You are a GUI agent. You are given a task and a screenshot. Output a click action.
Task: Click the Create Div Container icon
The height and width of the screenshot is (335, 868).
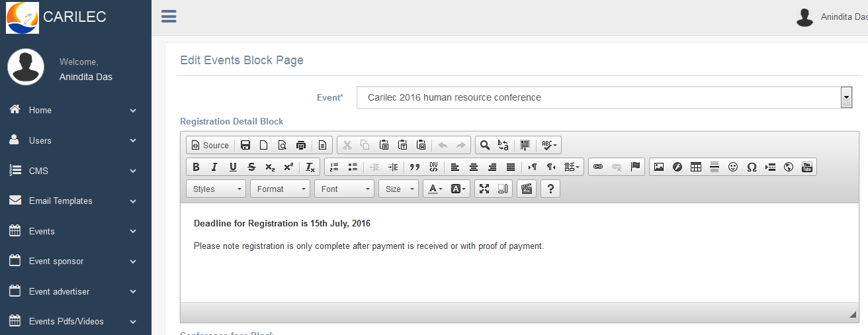pos(433,167)
